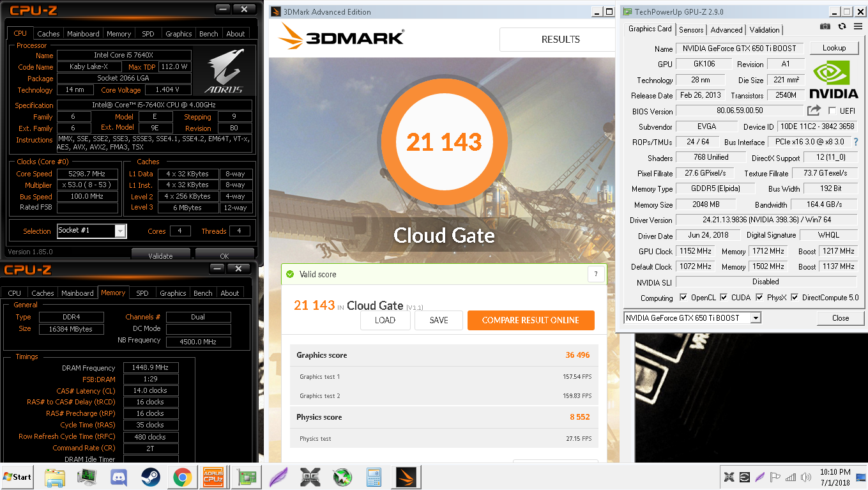Image resolution: width=868 pixels, height=490 pixels.
Task: Click the Physics score value 8 552
Action: point(580,417)
